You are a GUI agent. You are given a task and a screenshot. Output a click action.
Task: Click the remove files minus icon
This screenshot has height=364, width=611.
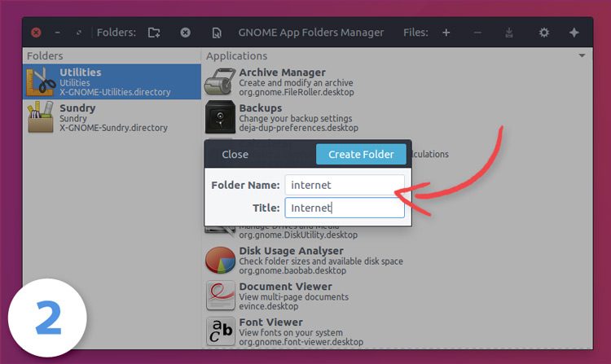[477, 33]
